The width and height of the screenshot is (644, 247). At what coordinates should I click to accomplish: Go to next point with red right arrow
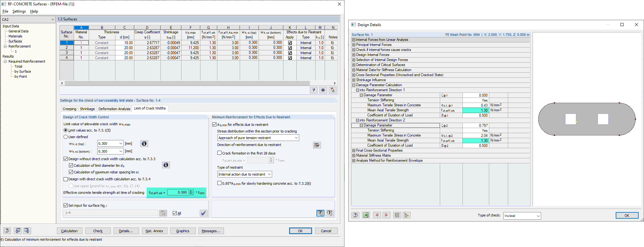[x=386, y=215]
